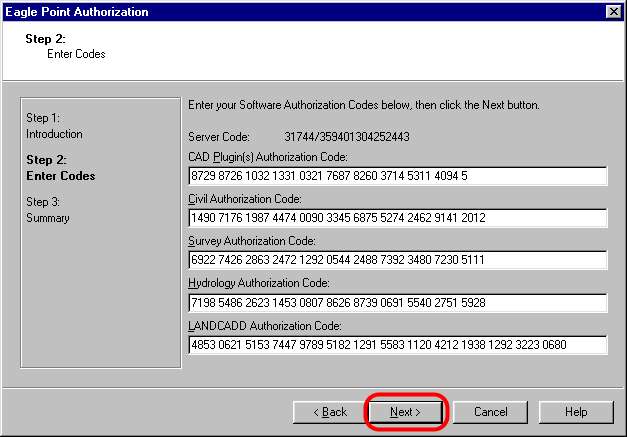Click the LANDCADD Authorization Code field
The image size is (627, 437).
pos(397,345)
